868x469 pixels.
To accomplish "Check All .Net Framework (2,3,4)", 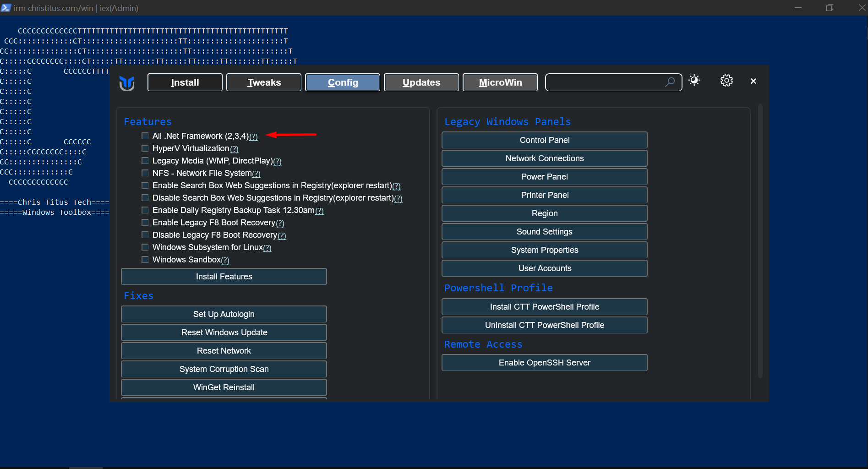I will tap(145, 136).
